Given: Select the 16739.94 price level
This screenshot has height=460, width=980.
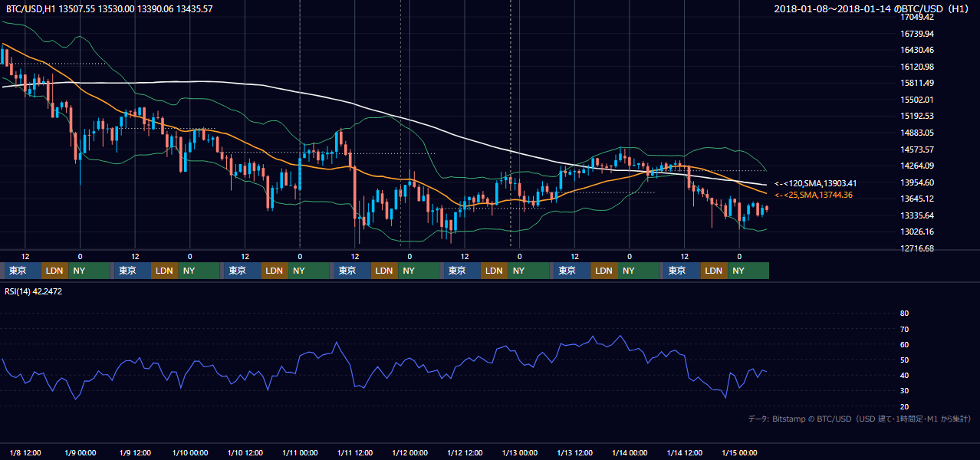Looking at the screenshot, I should point(916,34).
